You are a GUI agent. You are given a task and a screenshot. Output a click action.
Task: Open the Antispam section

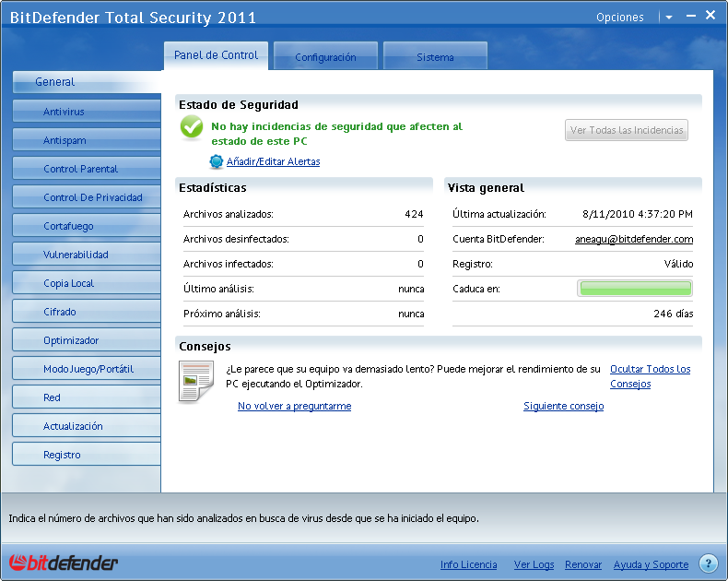[x=87, y=140]
